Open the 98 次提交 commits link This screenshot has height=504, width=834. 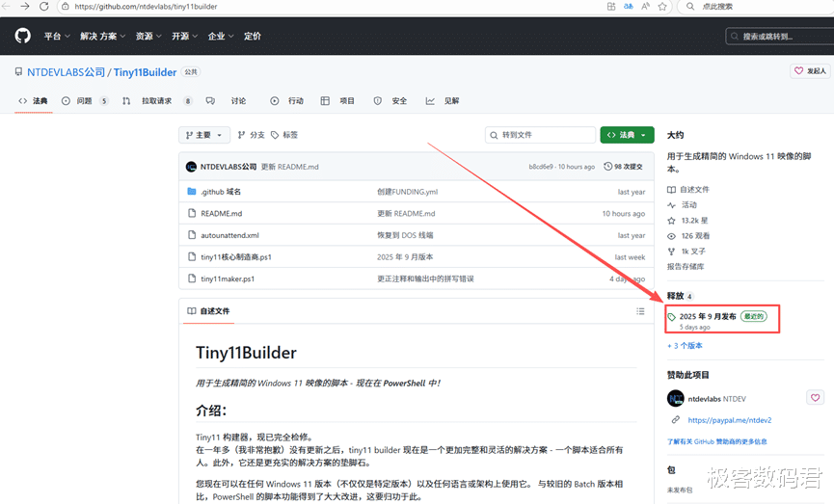point(624,167)
